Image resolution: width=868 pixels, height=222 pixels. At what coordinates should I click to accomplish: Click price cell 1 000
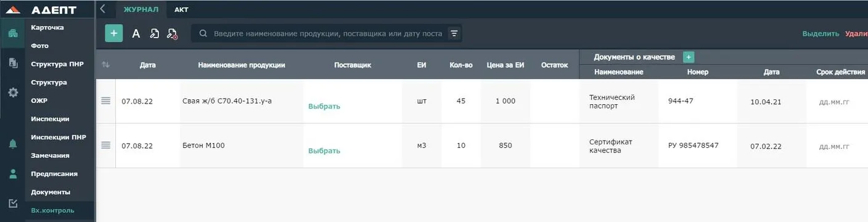505,101
